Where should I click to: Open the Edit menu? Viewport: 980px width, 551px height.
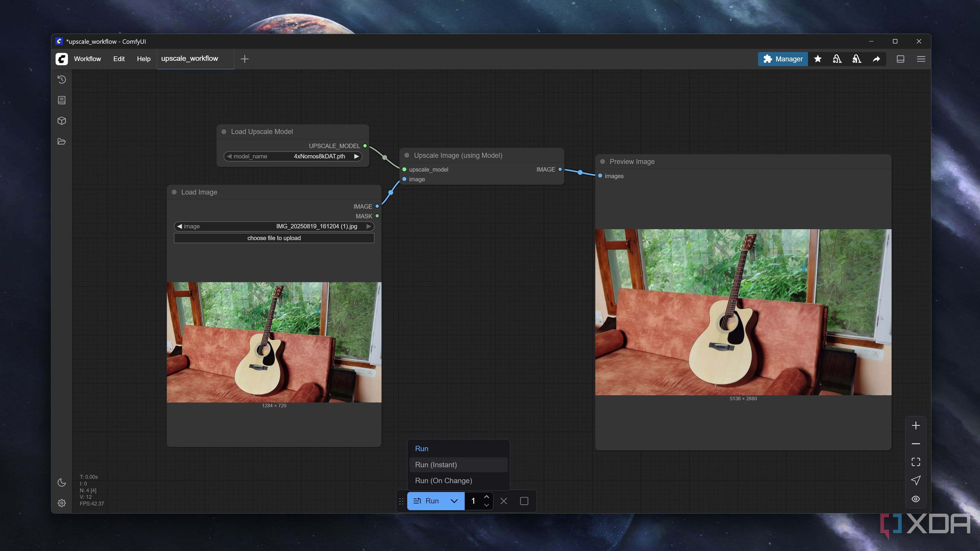pos(119,59)
